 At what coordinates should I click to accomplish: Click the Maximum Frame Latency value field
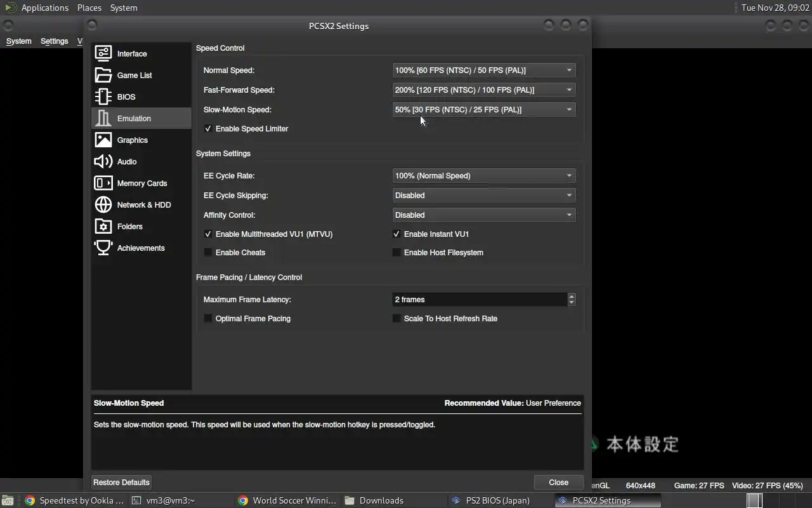click(480, 299)
